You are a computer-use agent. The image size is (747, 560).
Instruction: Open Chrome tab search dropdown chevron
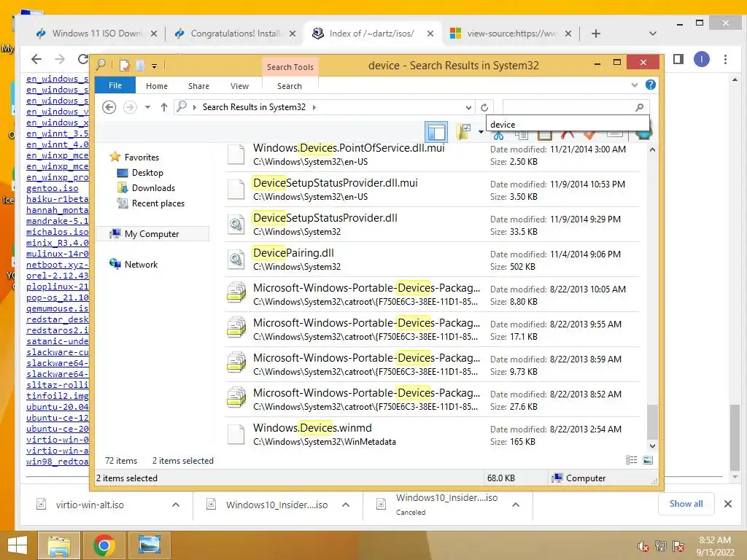(653, 34)
